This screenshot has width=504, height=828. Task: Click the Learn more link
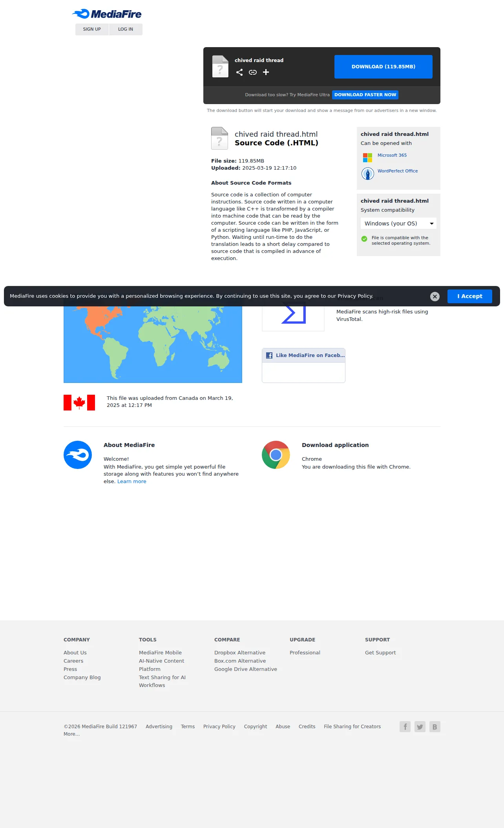click(132, 482)
